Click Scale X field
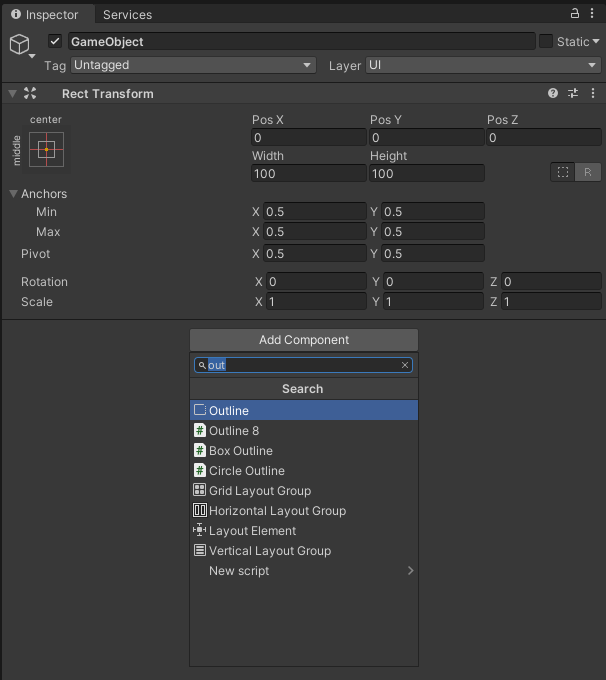 [x=316, y=301]
